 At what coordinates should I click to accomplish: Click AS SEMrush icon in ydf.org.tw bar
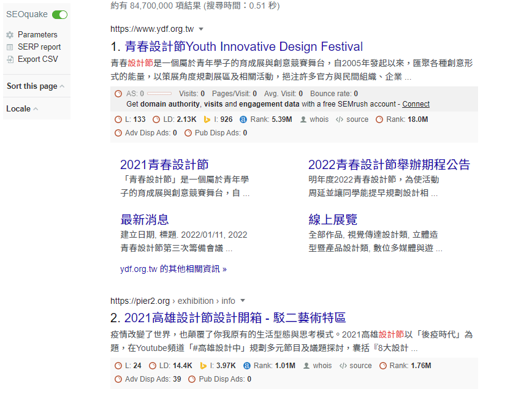(x=118, y=94)
